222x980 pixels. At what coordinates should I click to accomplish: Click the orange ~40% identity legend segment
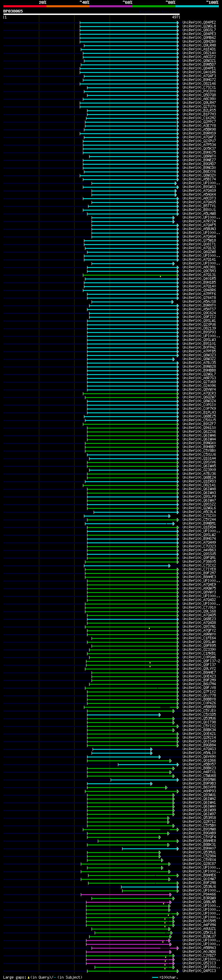[x=68, y=6]
